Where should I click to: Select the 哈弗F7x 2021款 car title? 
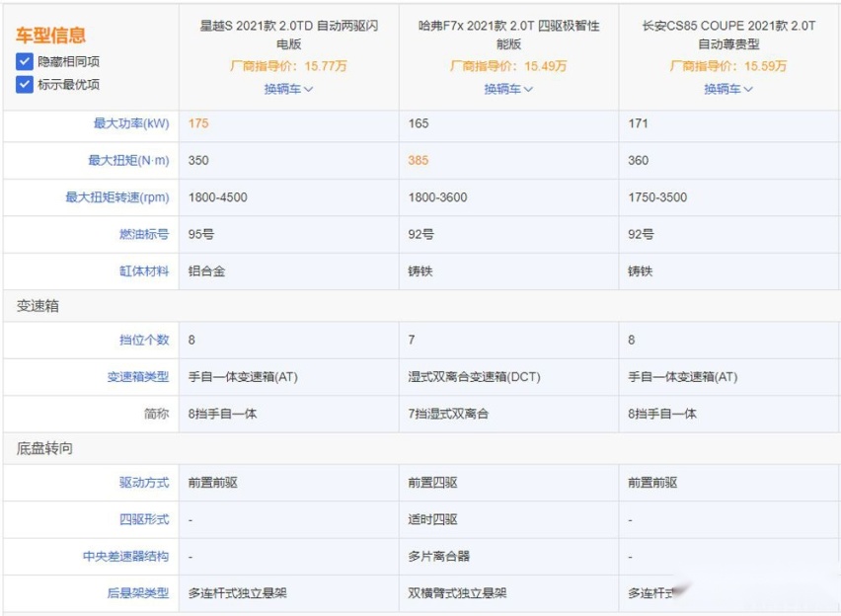pyautogui.click(x=508, y=35)
